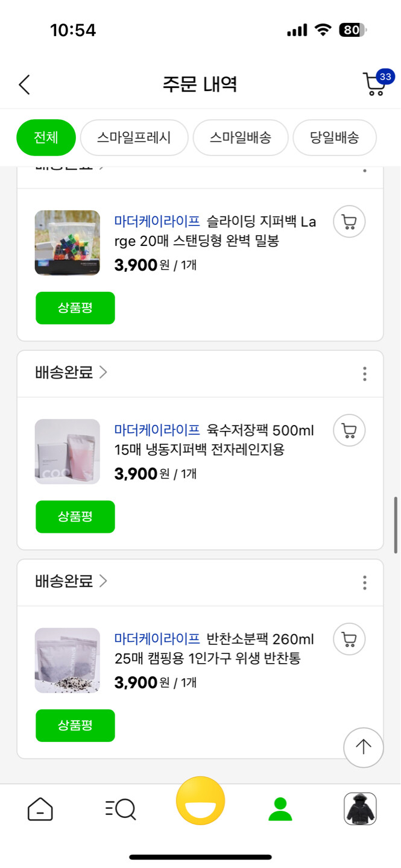Image resolution: width=401 pixels, height=868 pixels.
Task: Enable the 스마일프레시 filter
Action: [x=134, y=137]
